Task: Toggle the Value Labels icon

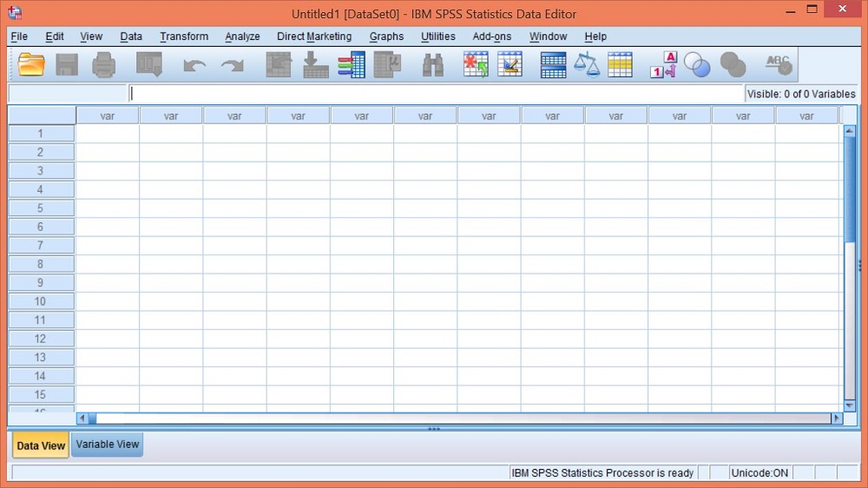Action: coord(663,65)
